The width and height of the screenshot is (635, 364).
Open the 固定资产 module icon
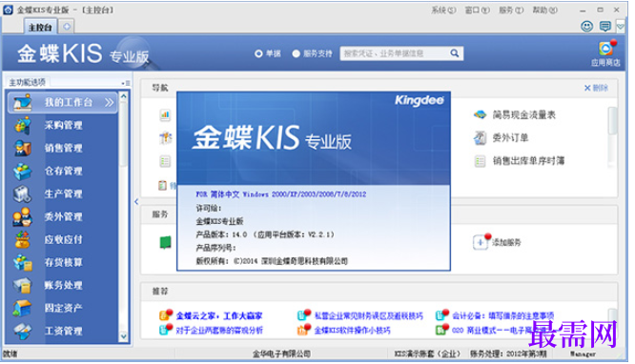(22, 309)
